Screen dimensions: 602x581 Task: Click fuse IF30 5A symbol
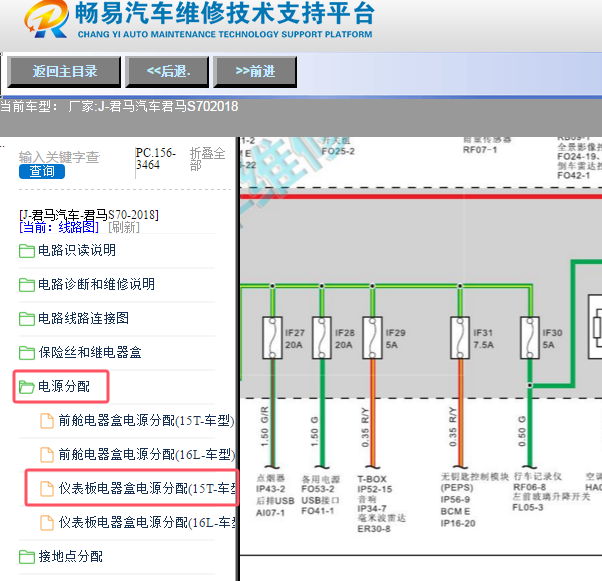530,338
